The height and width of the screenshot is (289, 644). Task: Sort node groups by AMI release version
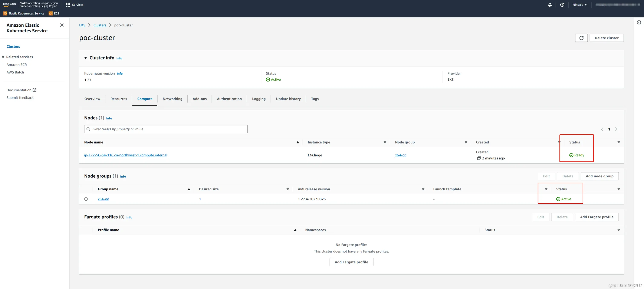(423, 189)
